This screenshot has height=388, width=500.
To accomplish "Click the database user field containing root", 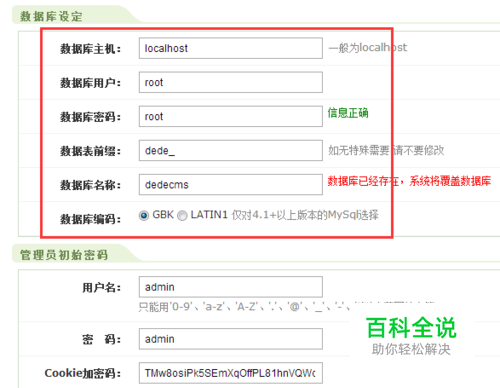I will pyautogui.click(x=231, y=82).
